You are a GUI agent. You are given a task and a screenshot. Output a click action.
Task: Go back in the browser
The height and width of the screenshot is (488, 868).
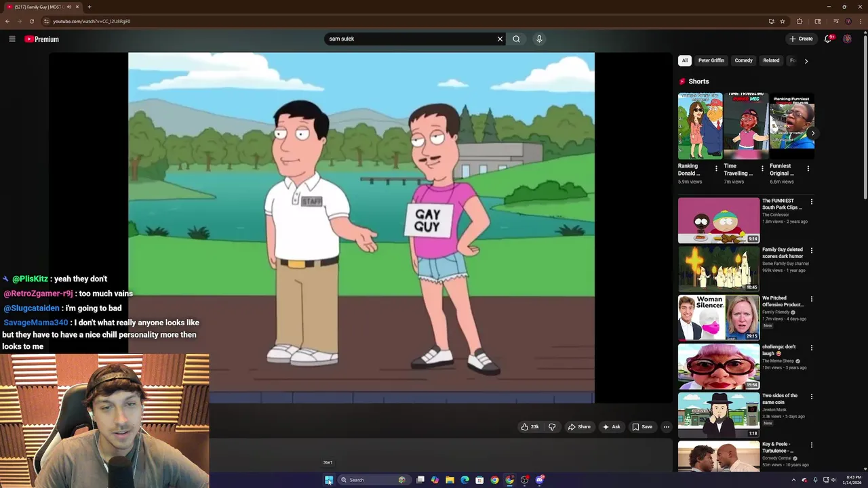[7, 21]
